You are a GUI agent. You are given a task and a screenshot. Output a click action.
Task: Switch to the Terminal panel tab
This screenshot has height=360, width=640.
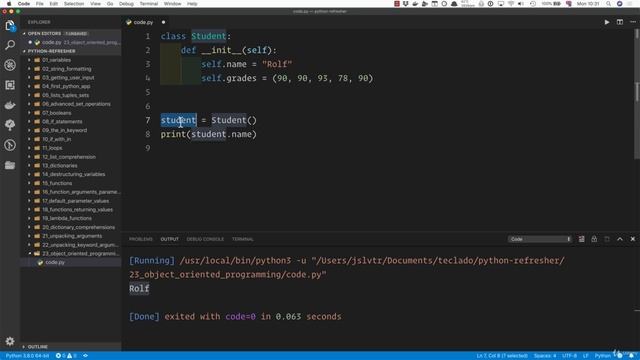coord(242,239)
